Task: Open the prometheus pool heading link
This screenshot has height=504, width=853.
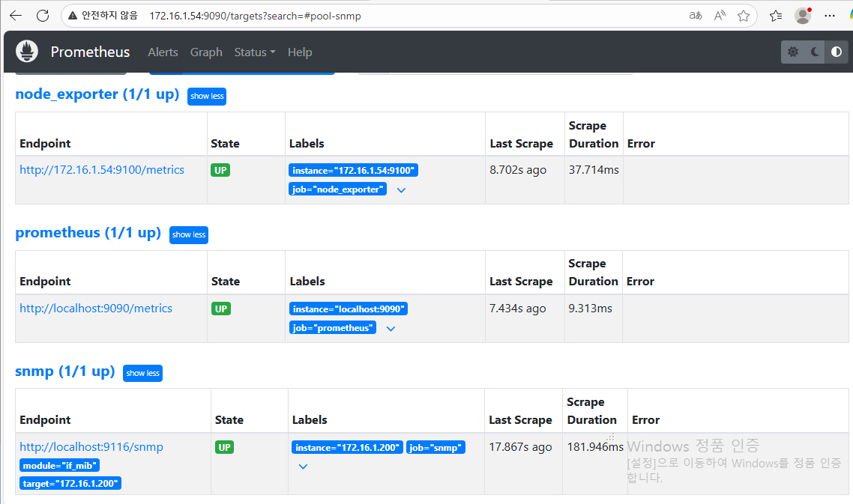Action: (88, 233)
